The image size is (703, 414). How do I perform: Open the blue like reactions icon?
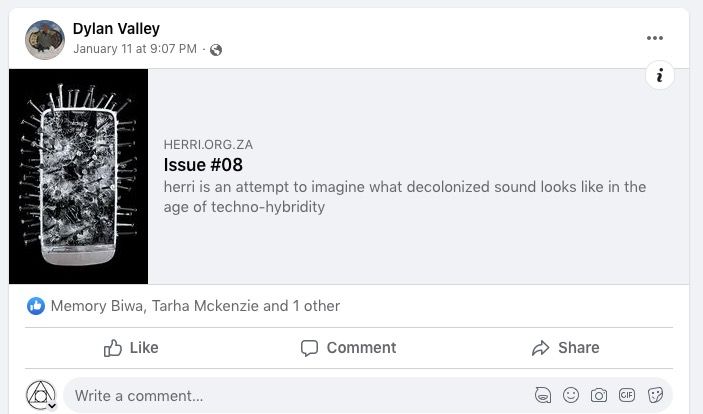click(36, 306)
